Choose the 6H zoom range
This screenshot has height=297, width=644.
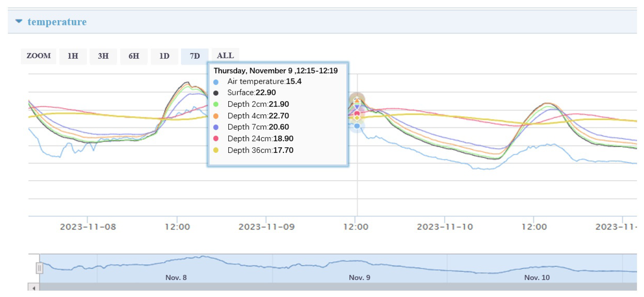[134, 56]
